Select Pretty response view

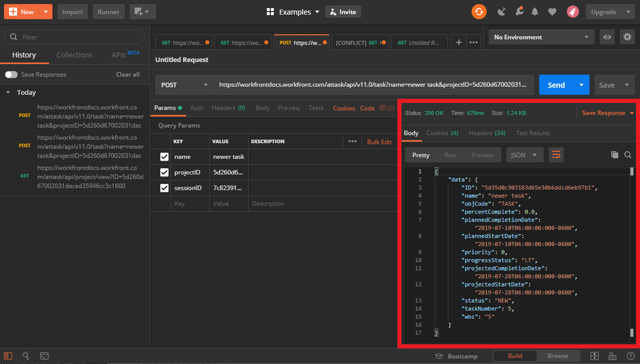(x=421, y=155)
